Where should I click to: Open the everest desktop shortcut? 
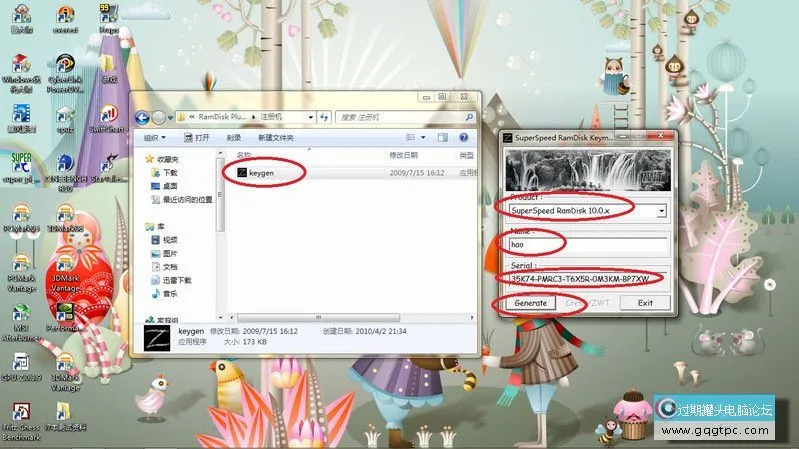pyautogui.click(x=65, y=19)
